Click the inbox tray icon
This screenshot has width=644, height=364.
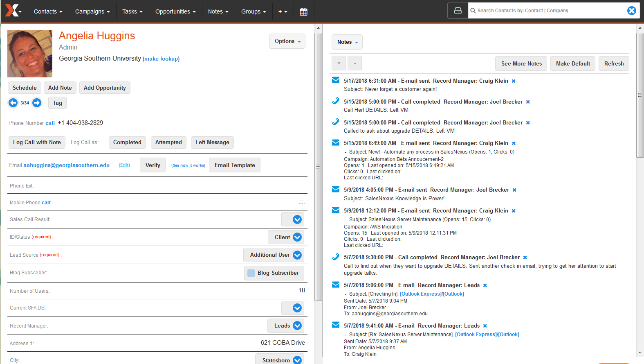pyautogui.click(x=458, y=11)
